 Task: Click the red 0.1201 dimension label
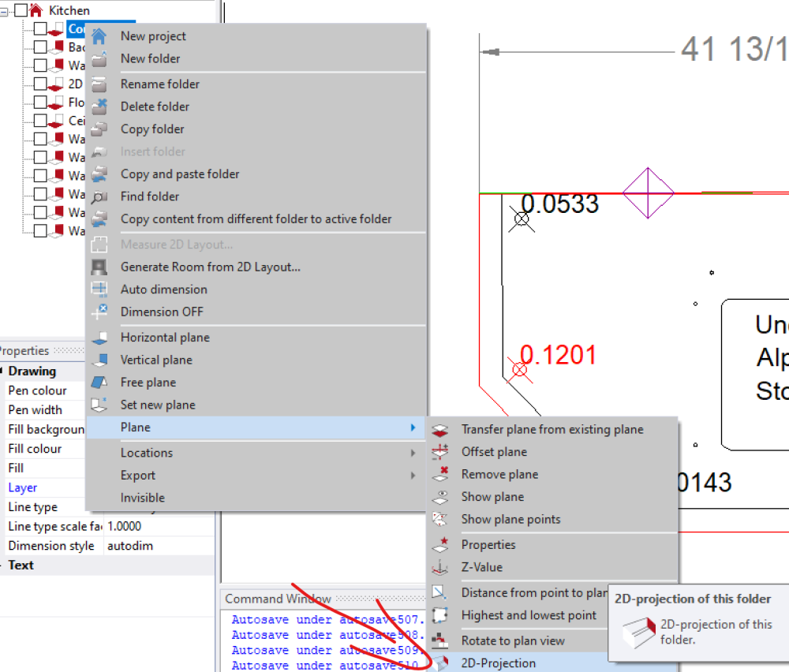[x=558, y=355]
